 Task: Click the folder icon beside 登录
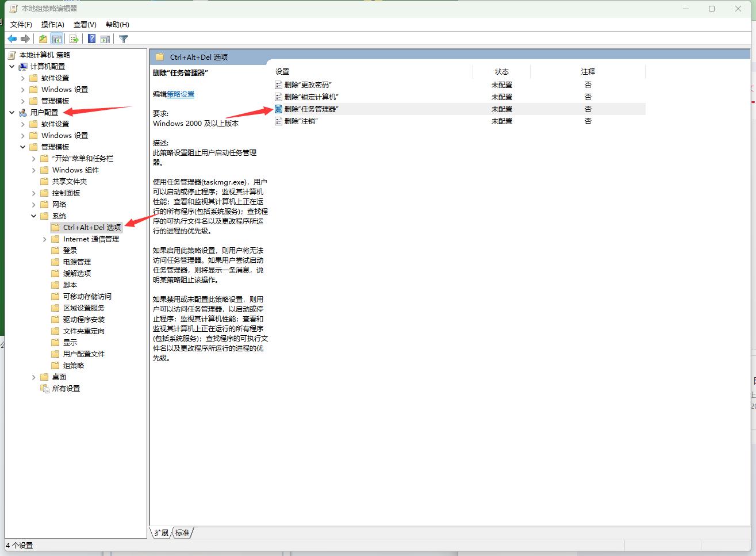56,251
